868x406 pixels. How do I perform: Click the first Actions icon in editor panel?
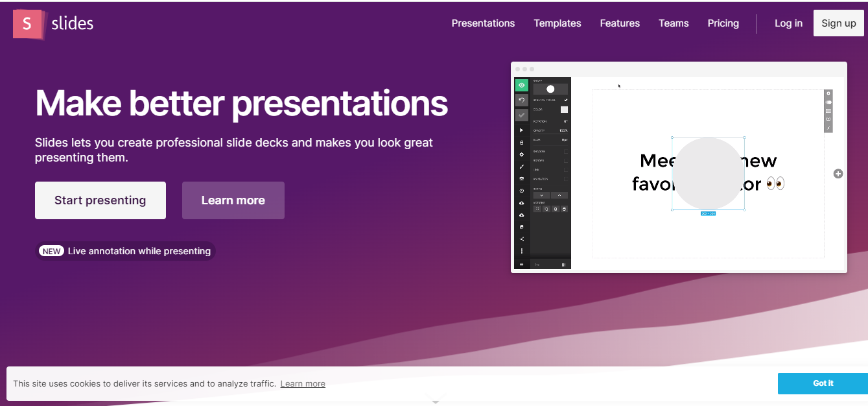pos(537,209)
